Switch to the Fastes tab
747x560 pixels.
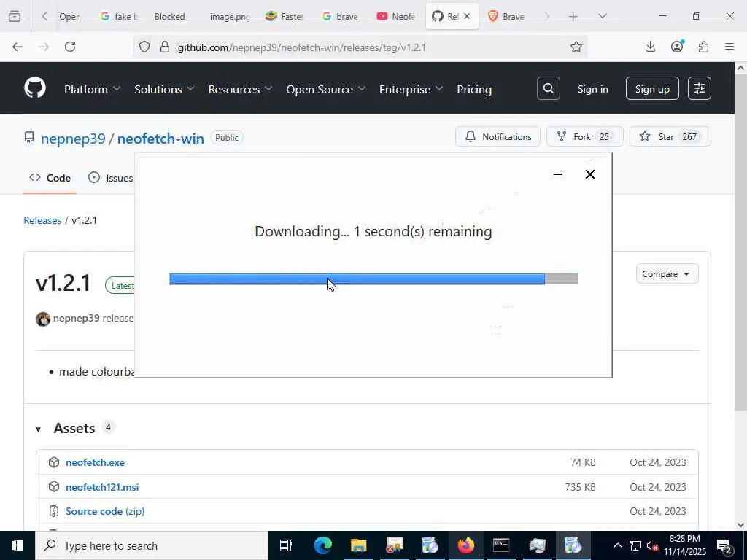pyautogui.click(x=285, y=16)
